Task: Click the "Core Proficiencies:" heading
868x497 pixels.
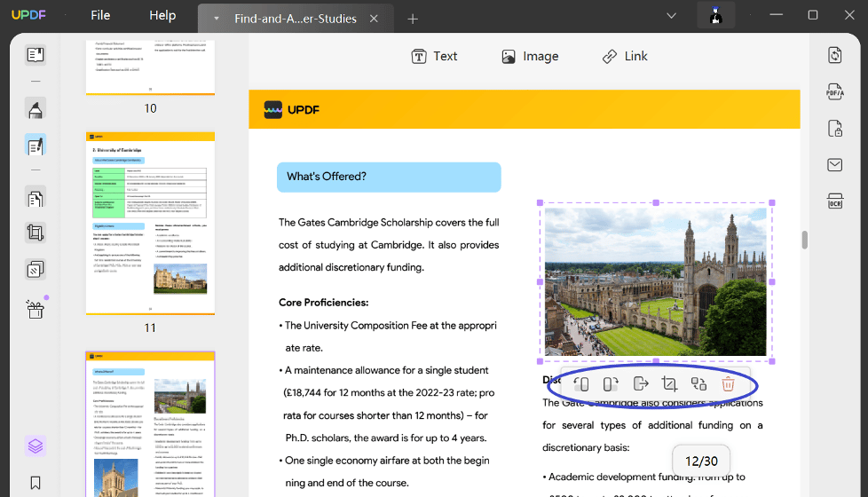Action: coord(323,303)
